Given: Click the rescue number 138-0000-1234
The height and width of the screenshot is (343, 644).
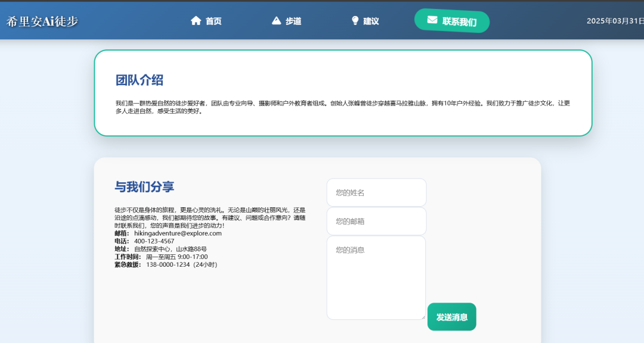Looking at the screenshot, I should (168, 264).
